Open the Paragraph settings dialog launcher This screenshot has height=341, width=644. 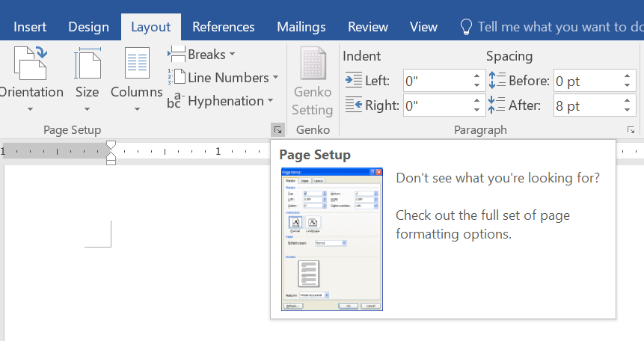click(x=631, y=130)
